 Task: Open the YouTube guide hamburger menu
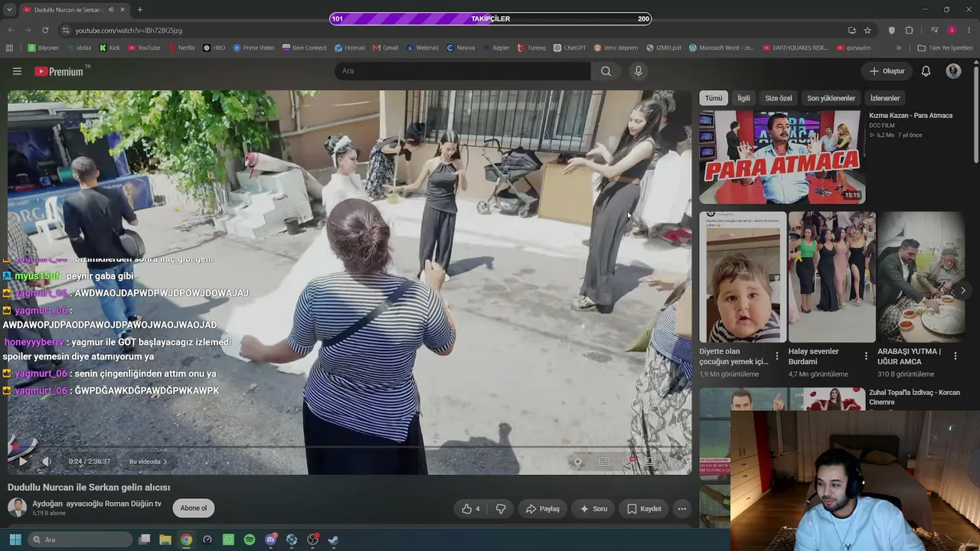pyautogui.click(x=17, y=71)
